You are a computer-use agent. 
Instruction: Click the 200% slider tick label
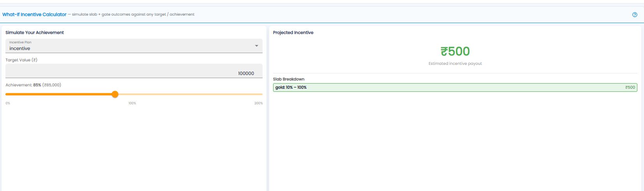[258, 103]
